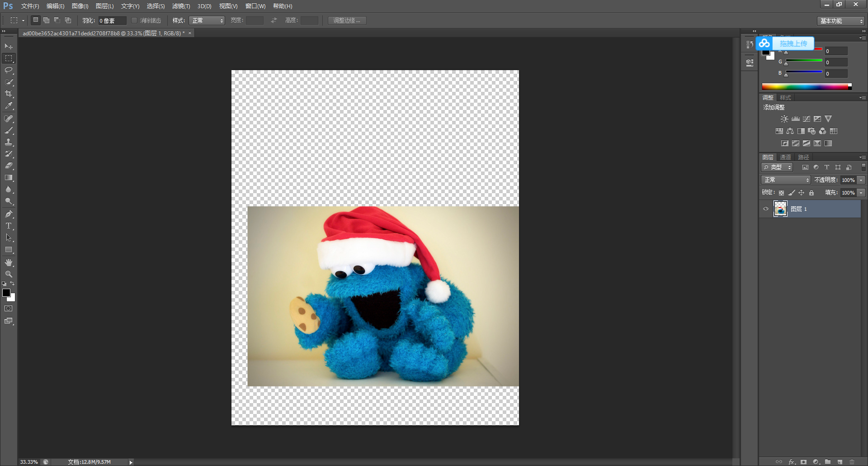868x466 pixels.
Task: Switch to the 路径 paths tab
Action: pos(803,157)
